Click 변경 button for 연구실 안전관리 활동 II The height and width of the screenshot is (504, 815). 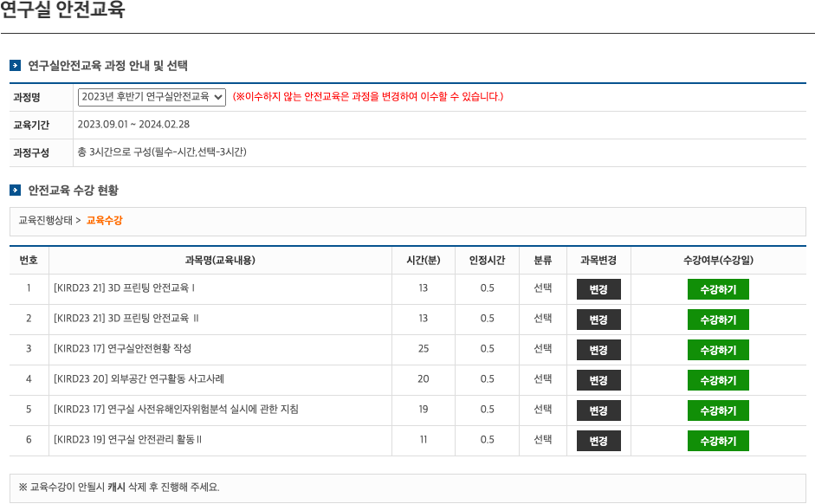(598, 441)
